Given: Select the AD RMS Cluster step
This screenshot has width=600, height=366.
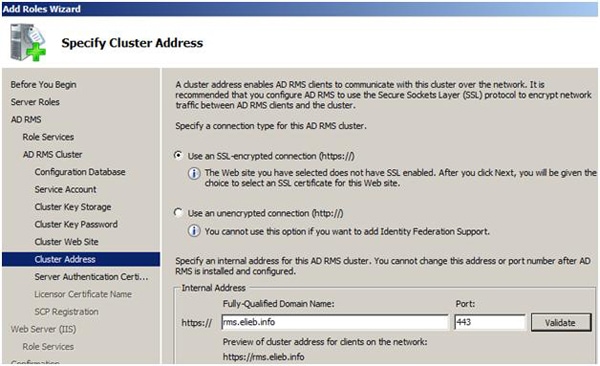Looking at the screenshot, I should coord(52,155).
